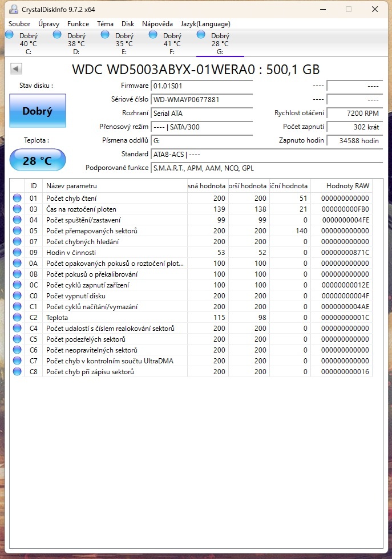The height and width of the screenshot is (559, 392).
Task: Select 'Počet vypnutí disku' row text
Action: pyautogui.click(x=76, y=296)
